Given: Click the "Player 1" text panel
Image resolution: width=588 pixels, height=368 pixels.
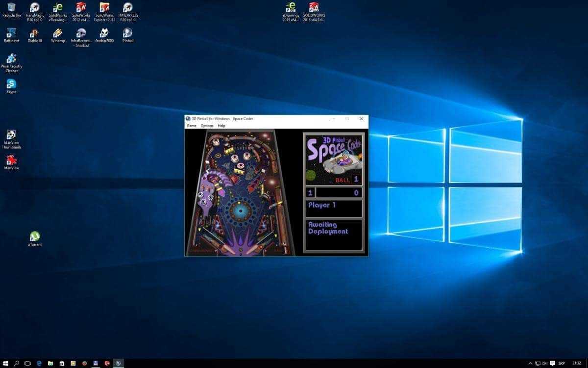Looking at the screenshot, I should click(x=334, y=209).
